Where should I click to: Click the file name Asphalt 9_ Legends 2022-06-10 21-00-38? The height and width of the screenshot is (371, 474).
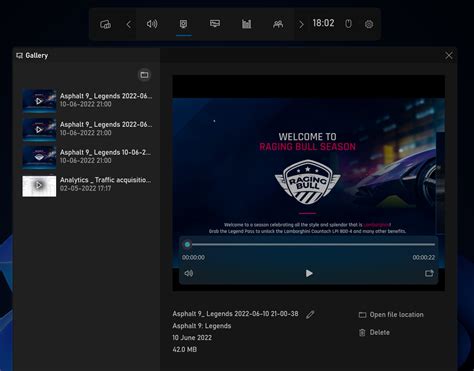[235, 314]
